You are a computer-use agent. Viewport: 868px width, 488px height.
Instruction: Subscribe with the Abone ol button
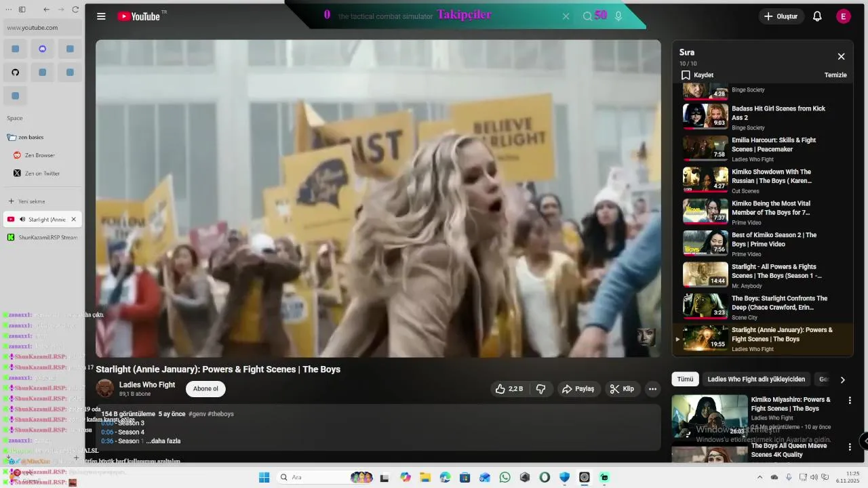pyautogui.click(x=205, y=389)
